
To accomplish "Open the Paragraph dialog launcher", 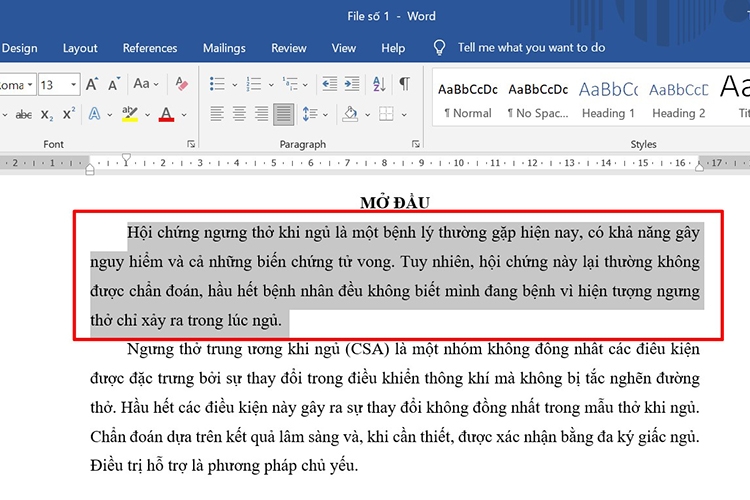I will 416,144.
